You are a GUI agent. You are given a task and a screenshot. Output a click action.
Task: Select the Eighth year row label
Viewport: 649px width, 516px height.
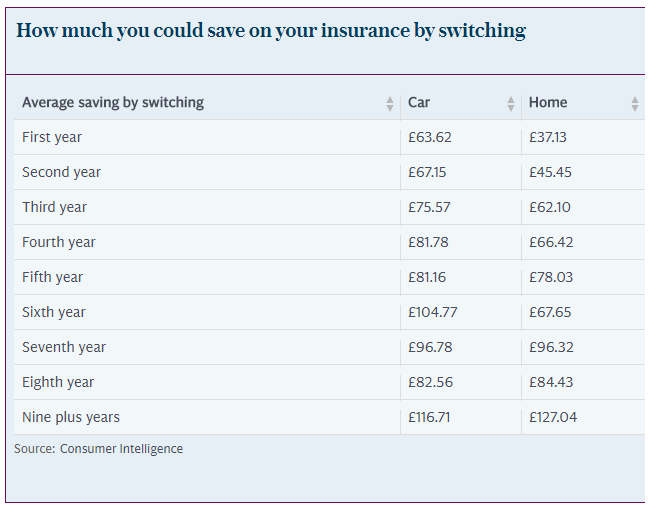point(58,382)
